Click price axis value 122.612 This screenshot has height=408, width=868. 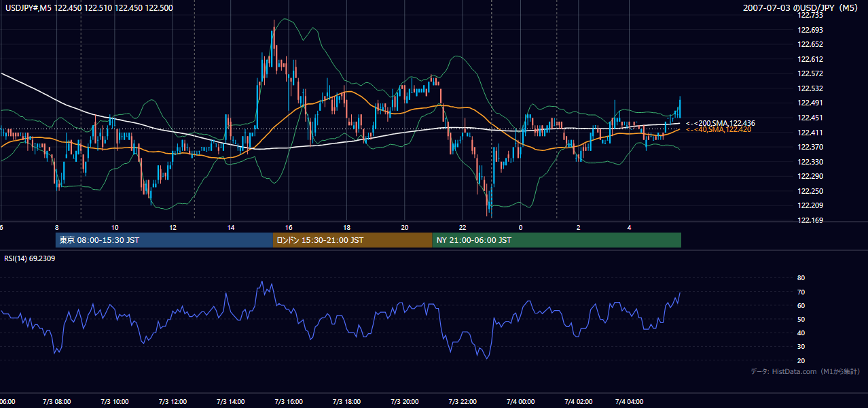tap(811, 59)
